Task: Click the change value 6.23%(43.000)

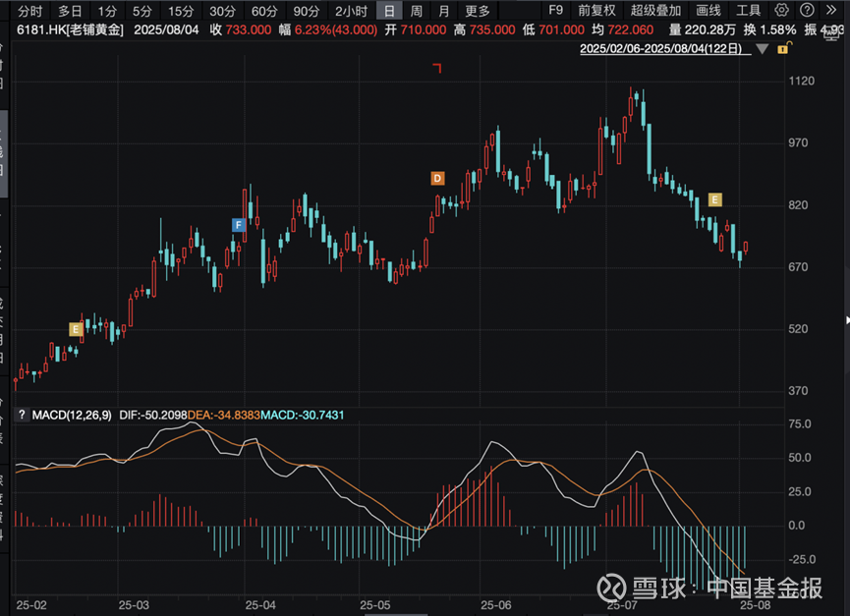Action: [x=336, y=29]
